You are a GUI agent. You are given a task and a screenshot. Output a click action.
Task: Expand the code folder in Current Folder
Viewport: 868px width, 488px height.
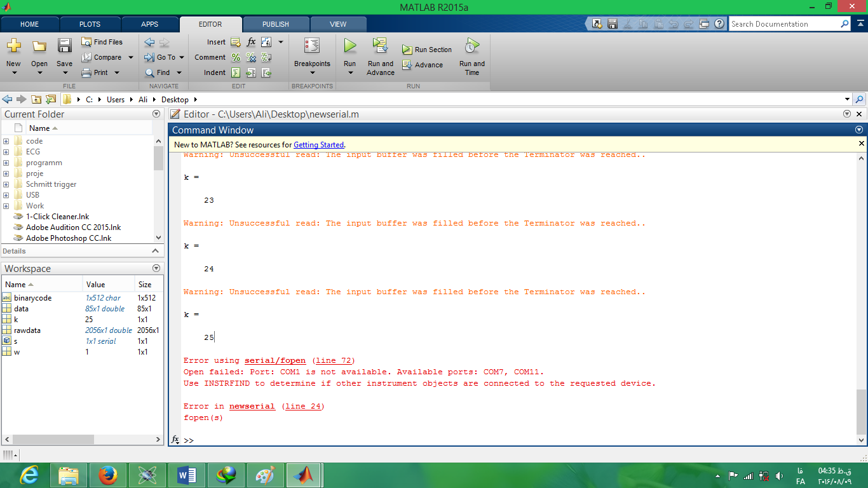pos(6,141)
